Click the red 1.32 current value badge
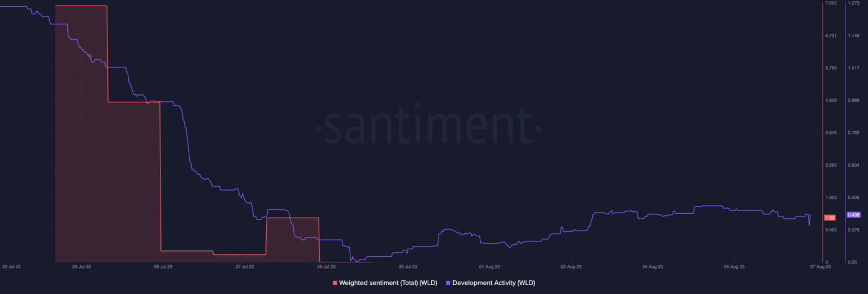 830,218
